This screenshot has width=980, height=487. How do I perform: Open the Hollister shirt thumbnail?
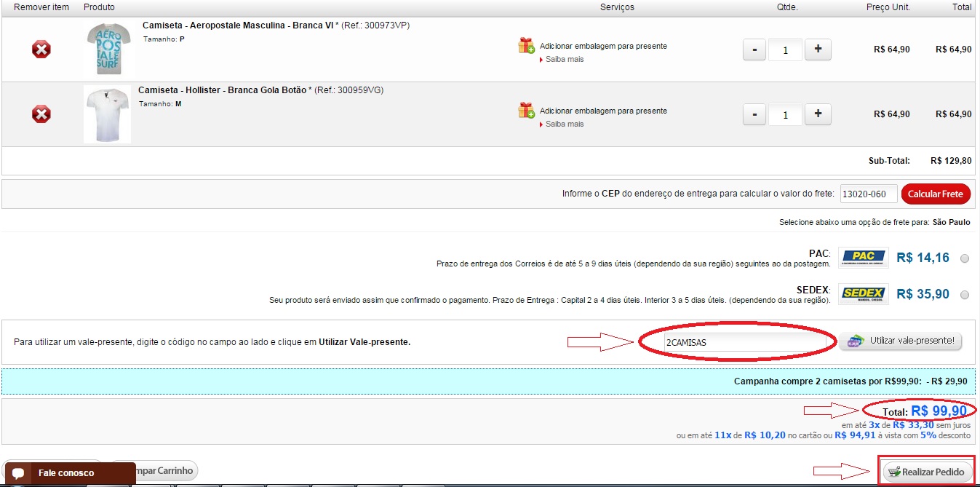(x=107, y=114)
